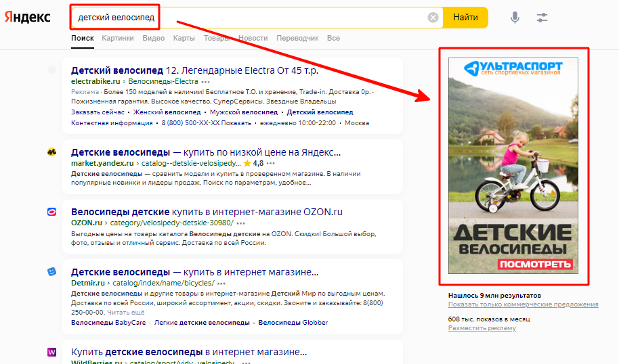
Task: Click the Ультраспорт bicycle ad banner
Action: (x=513, y=166)
